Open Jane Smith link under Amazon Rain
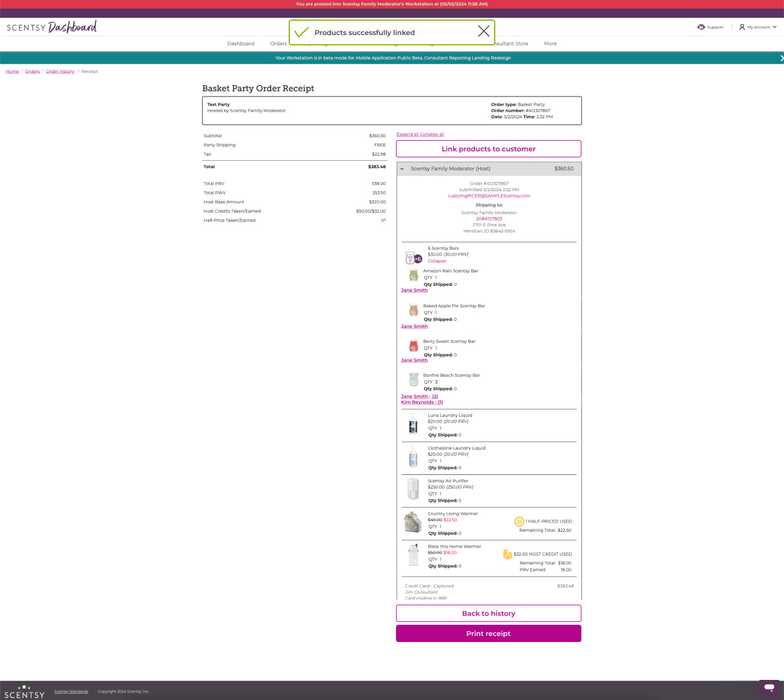 click(414, 291)
